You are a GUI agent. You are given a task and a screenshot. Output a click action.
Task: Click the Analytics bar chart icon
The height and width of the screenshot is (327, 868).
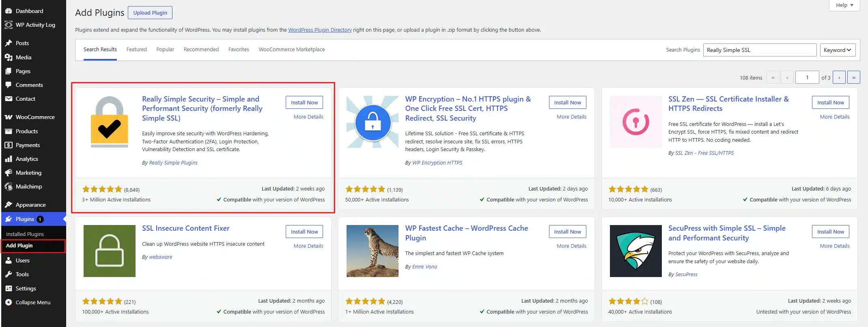click(9, 159)
